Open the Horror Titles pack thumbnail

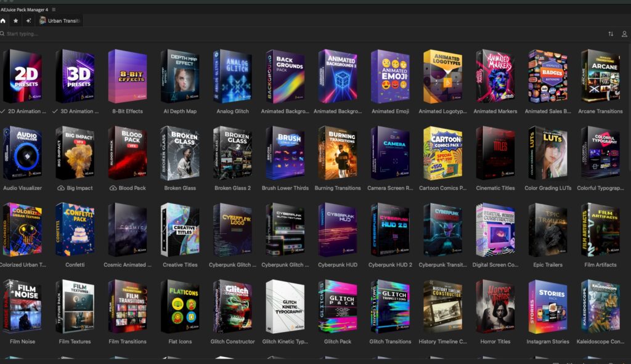tap(495, 307)
